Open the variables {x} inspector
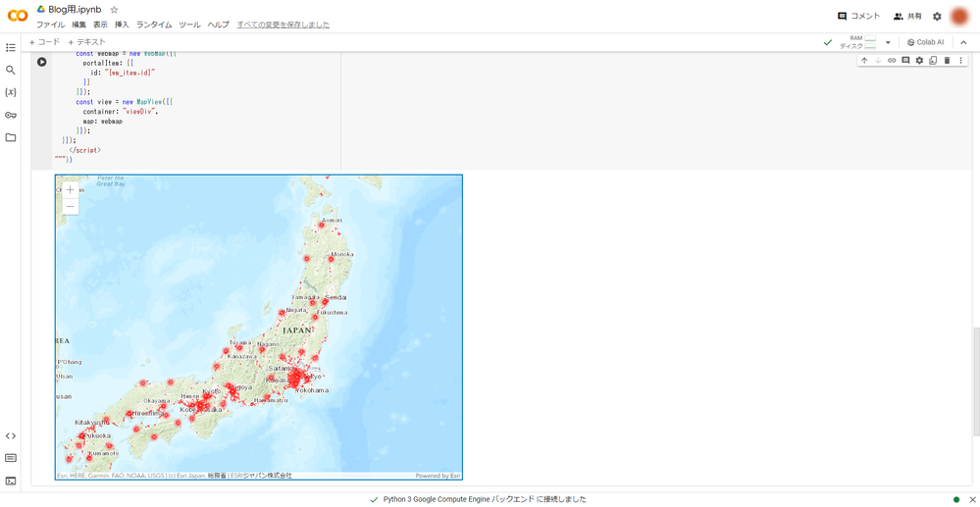 pyautogui.click(x=11, y=92)
